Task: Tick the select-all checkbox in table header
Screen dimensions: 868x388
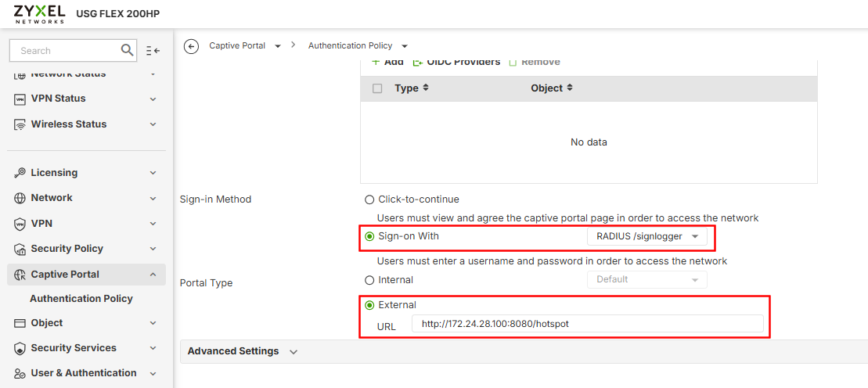Action: click(x=377, y=88)
